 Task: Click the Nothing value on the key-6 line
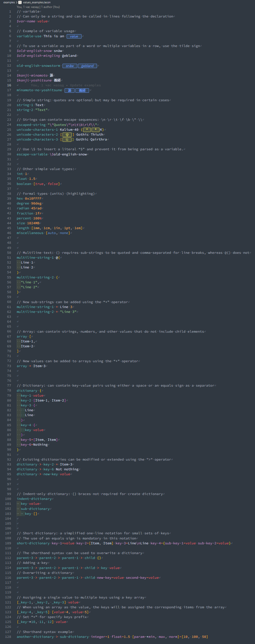40,444
